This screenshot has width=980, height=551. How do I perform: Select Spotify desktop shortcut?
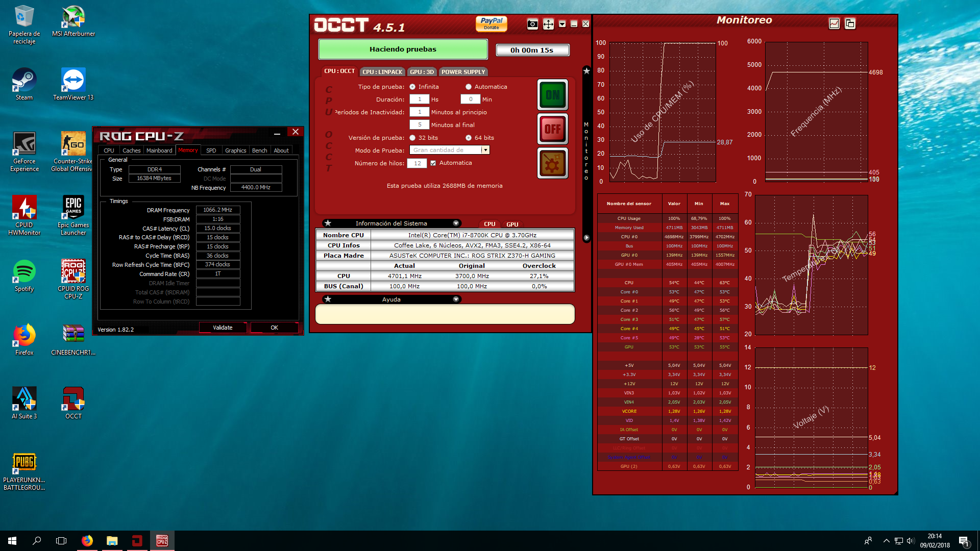[24, 276]
